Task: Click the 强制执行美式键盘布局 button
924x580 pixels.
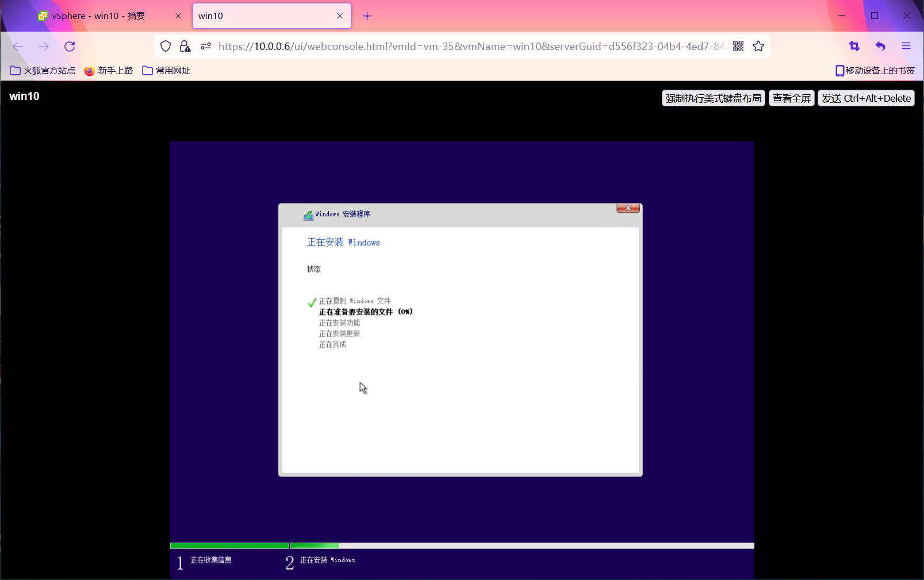Action: (x=713, y=98)
